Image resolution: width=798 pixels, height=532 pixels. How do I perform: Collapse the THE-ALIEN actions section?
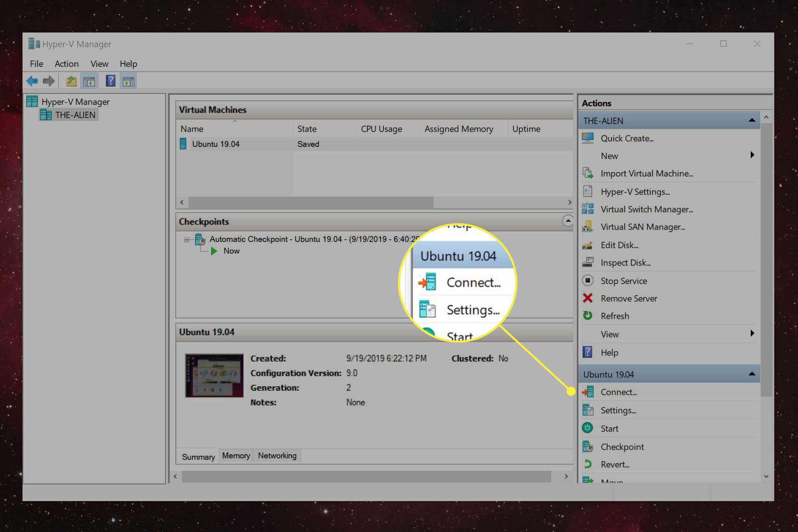[752, 120]
